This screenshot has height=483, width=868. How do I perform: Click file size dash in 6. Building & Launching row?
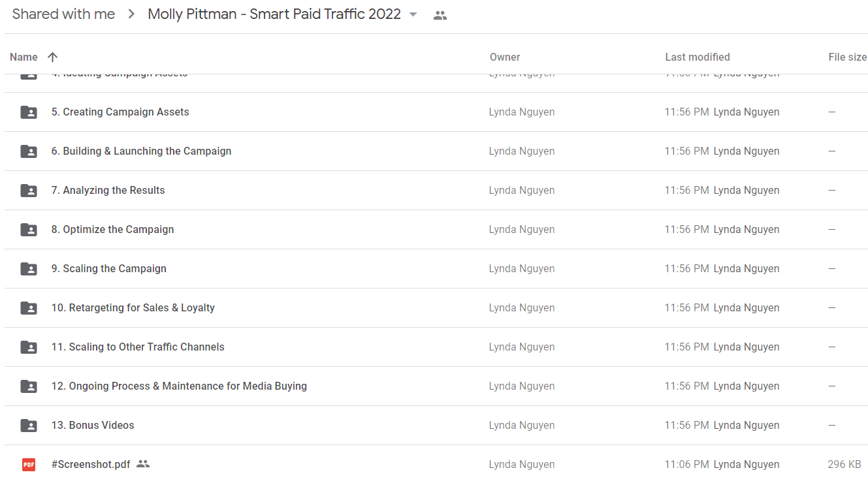tap(831, 151)
